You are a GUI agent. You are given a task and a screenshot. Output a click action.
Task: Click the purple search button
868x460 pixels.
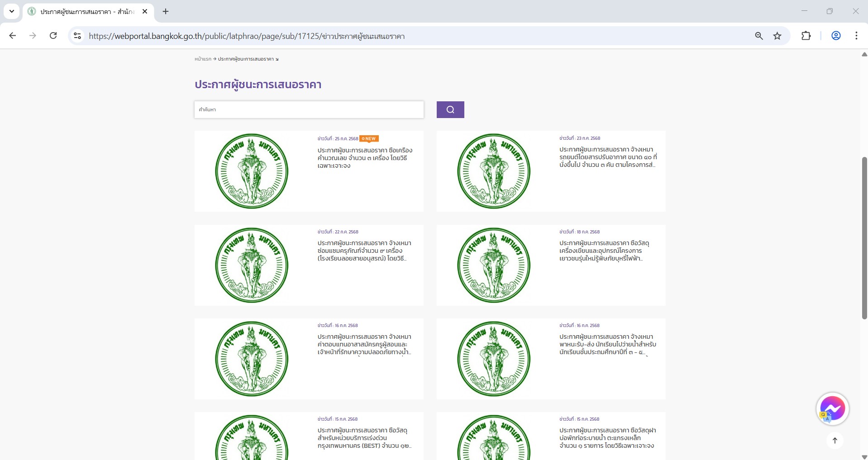tap(450, 109)
